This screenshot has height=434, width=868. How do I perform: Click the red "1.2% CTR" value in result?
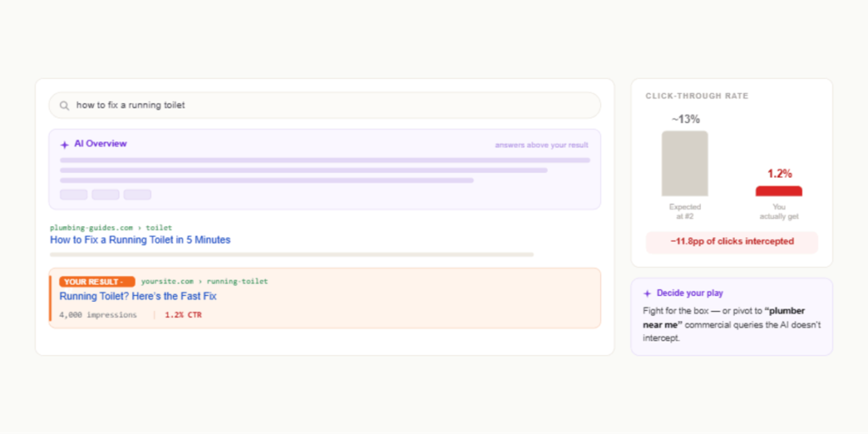click(183, 315)
